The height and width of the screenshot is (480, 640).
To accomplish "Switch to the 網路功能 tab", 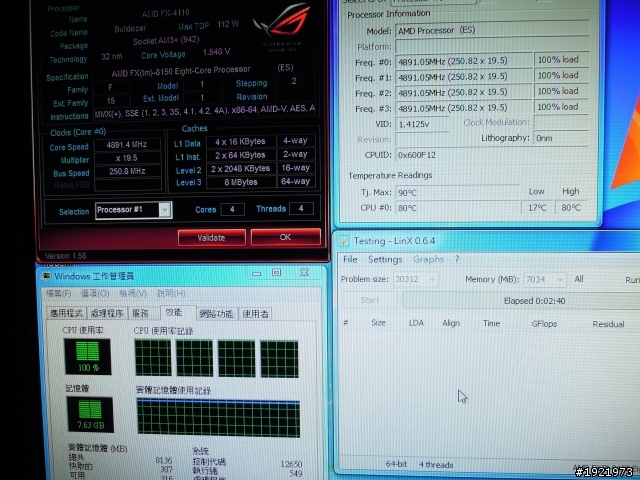I will coord(216,313).
